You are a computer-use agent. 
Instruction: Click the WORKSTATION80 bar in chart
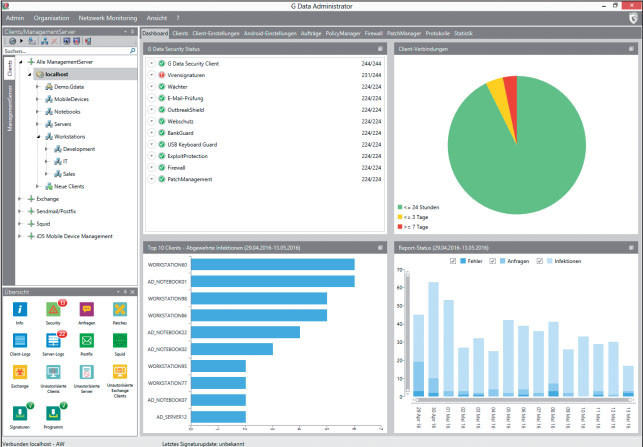273,265
